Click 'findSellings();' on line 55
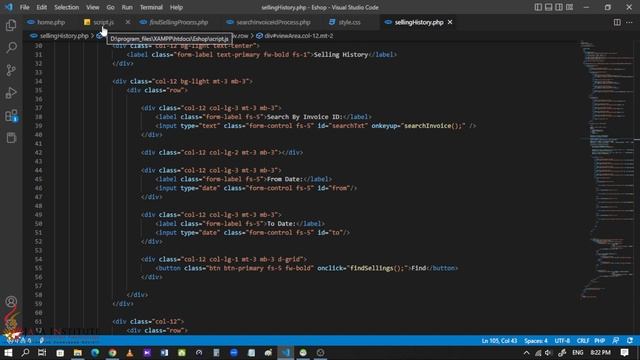Screen dimensions: 640x360 pos(377,268)
